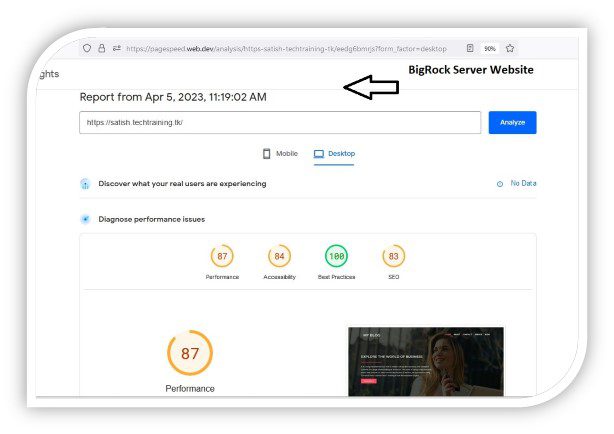Click the URL input containing satish.techtraining.tk

click(x=278, y=122)
